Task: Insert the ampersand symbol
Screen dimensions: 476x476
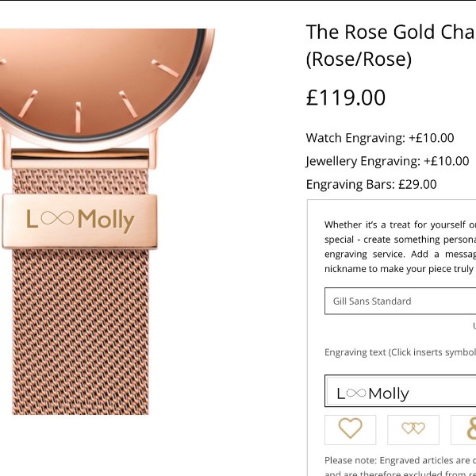Action: coord(468,429)
